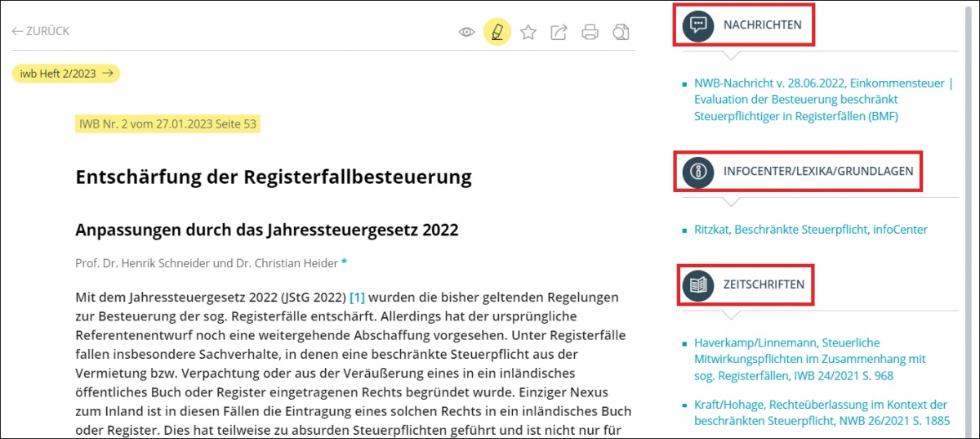
Task: Click the eye view icon in toolbar
Action: click(466, 33)
